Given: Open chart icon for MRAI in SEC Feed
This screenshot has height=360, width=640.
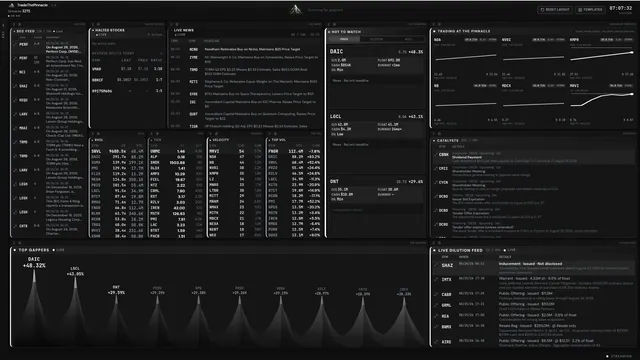Looking at the screenshot, I should click(x=15, y=128).
